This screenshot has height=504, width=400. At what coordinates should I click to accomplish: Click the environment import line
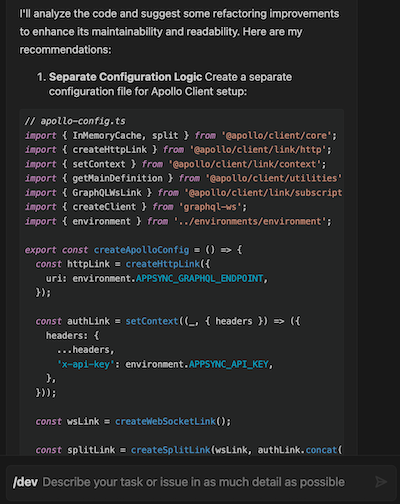(178, 221)
